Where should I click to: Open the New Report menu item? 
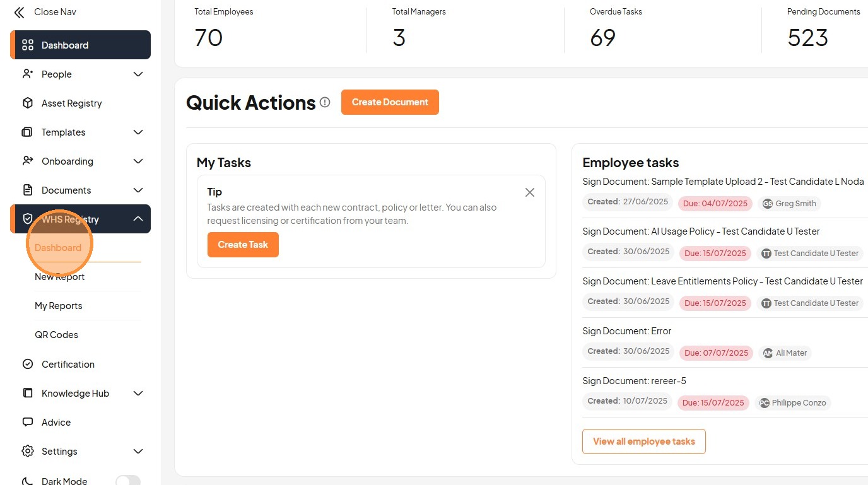(60, 277)
